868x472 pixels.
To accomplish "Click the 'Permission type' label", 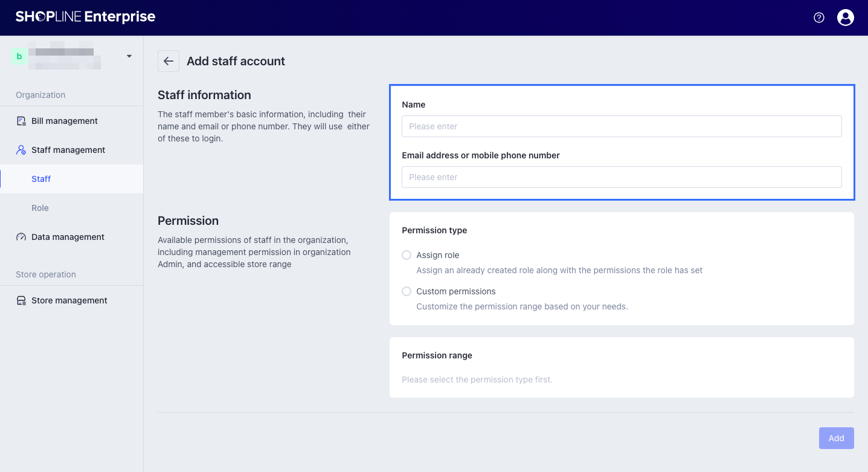I will click(434, 230).
